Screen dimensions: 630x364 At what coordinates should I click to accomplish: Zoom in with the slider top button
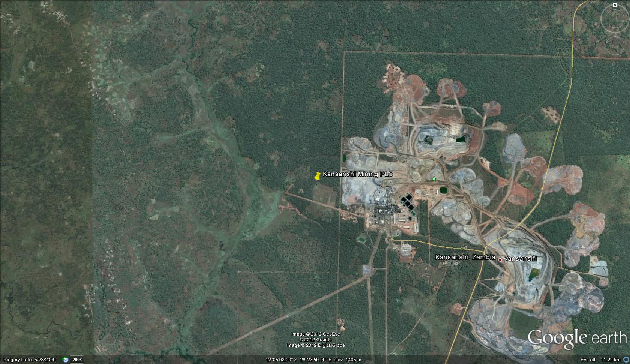click(615, 80)
